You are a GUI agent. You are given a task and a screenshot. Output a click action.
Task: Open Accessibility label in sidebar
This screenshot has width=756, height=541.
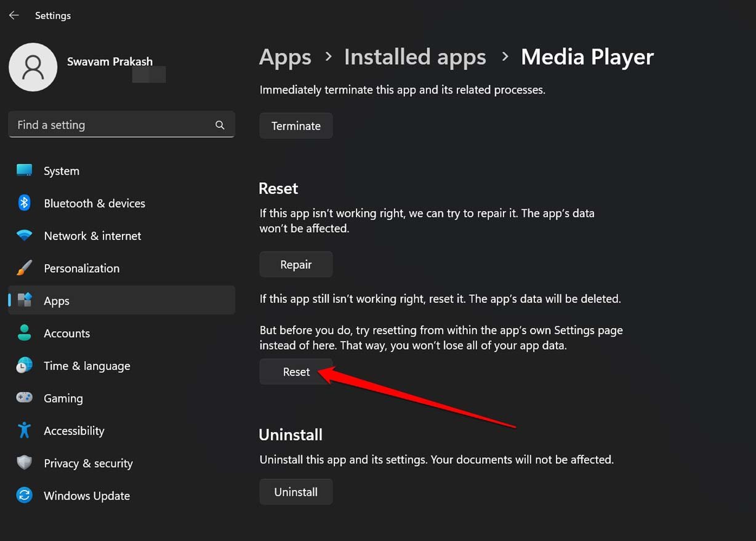pos(74,431)
